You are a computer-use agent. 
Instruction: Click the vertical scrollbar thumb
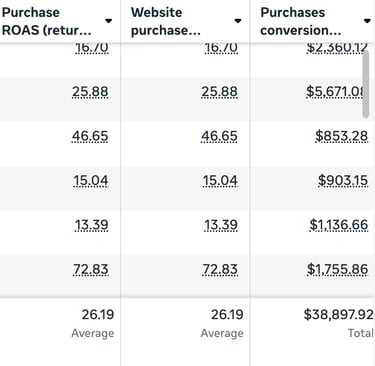tap(366, 84)
